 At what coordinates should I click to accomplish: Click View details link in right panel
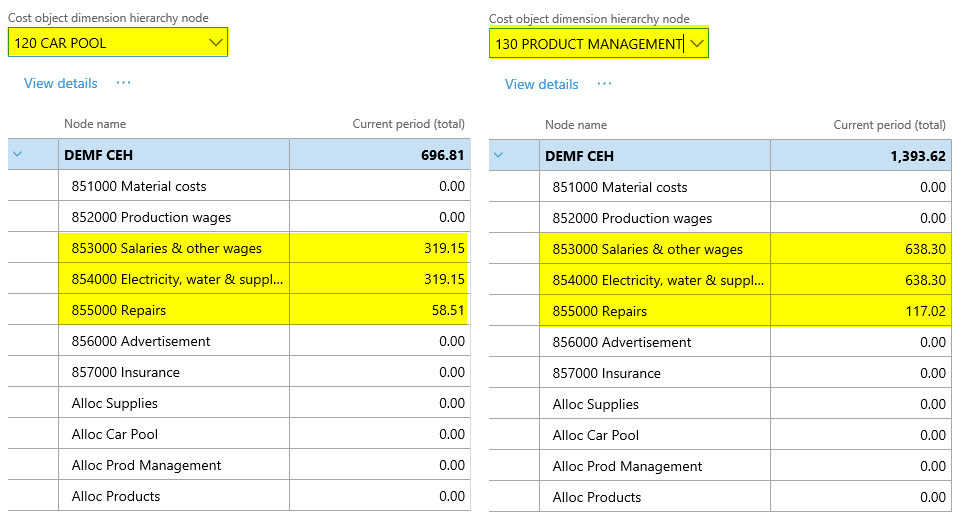click(x=542, y=84)
